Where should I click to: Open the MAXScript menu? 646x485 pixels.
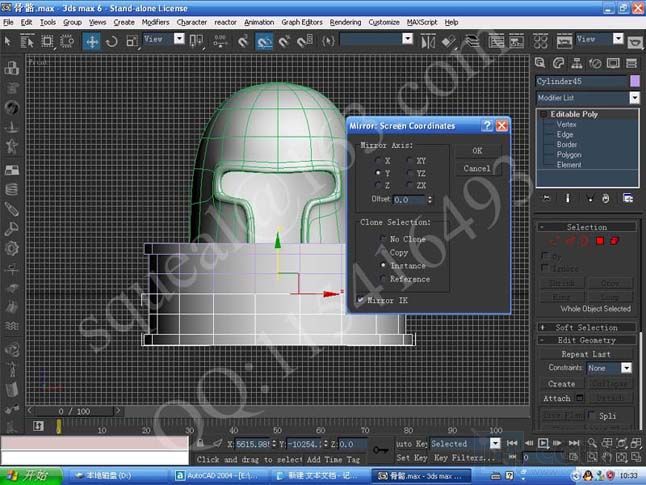pos(422,22)
